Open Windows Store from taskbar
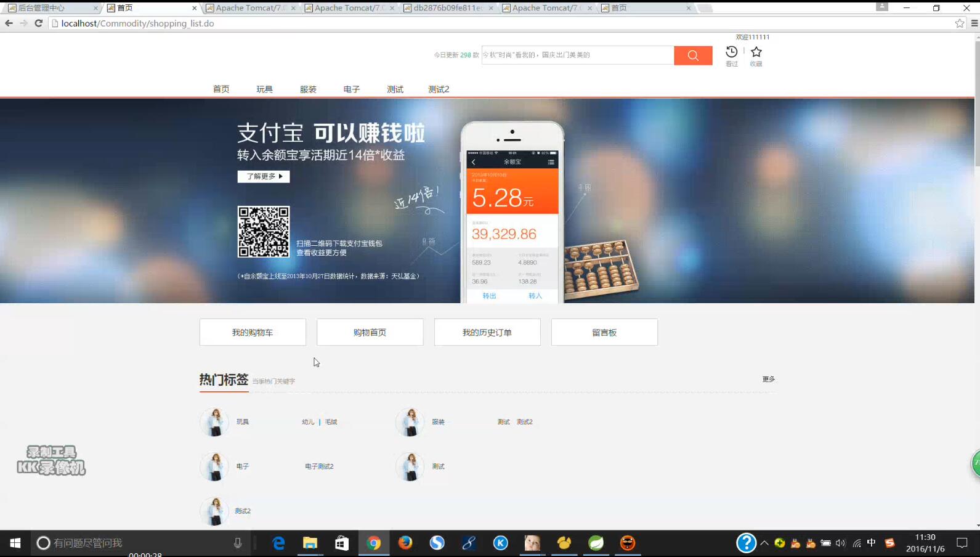The width and height of the screenshot is (980, 557). [x=342, y=543]
